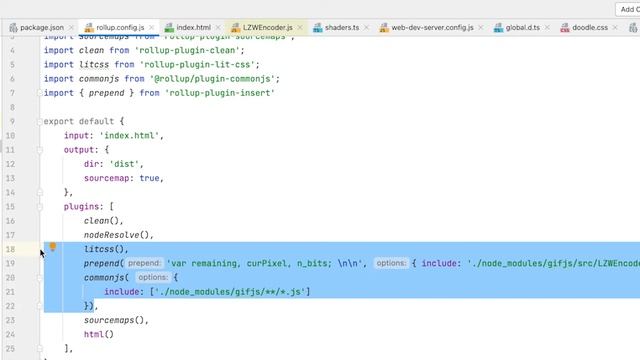Click line number 18 in the gutter

[10, 249]
